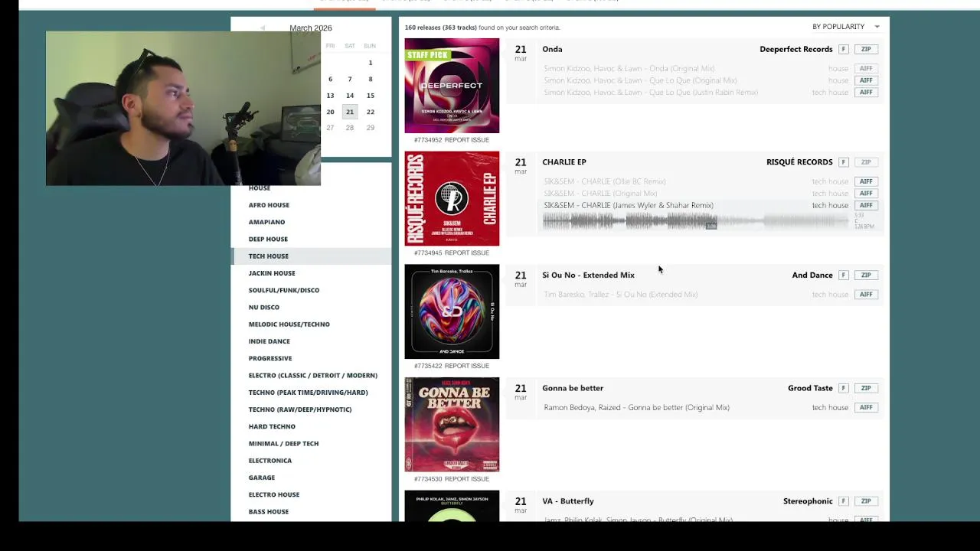Select the ELECTRO HOUSE genre
This screenshot has width=980, height=551.
(274, 494)
